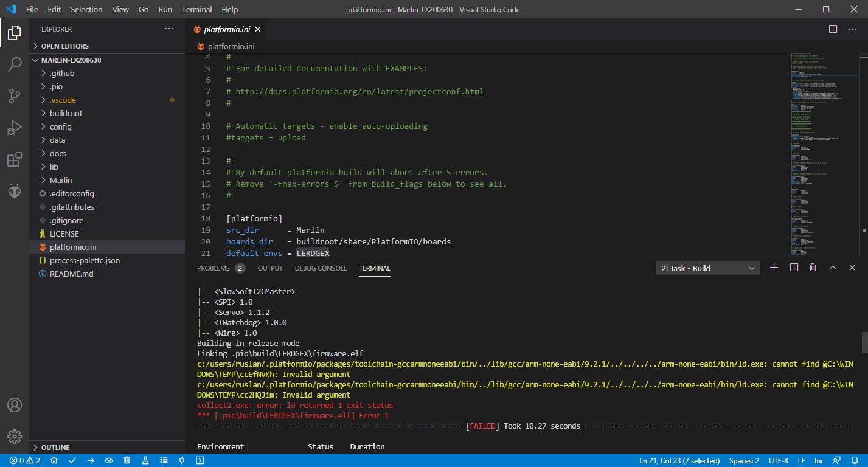Open notifications bell in status bar
The height and width of the screenshot is (467, 868).
tap(855, 461)
